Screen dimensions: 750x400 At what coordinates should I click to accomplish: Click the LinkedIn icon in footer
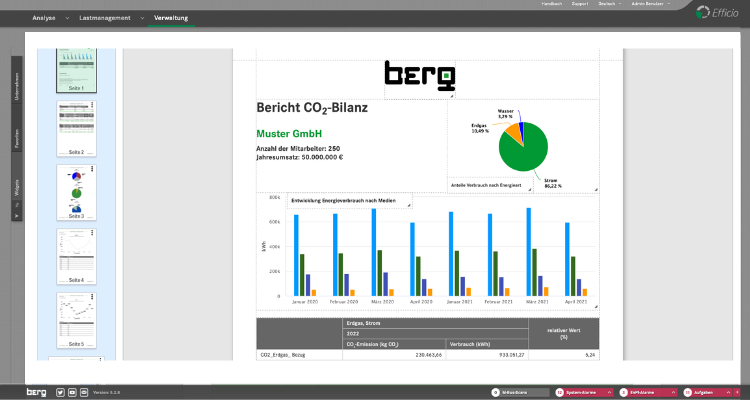(x=83, y=392)
